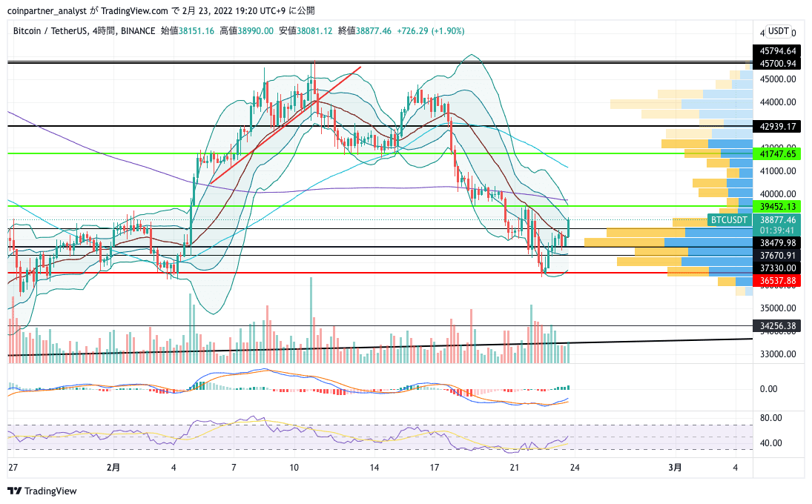
Task: Select the green 41747.65 price label
Action: [x=777, y=153]
